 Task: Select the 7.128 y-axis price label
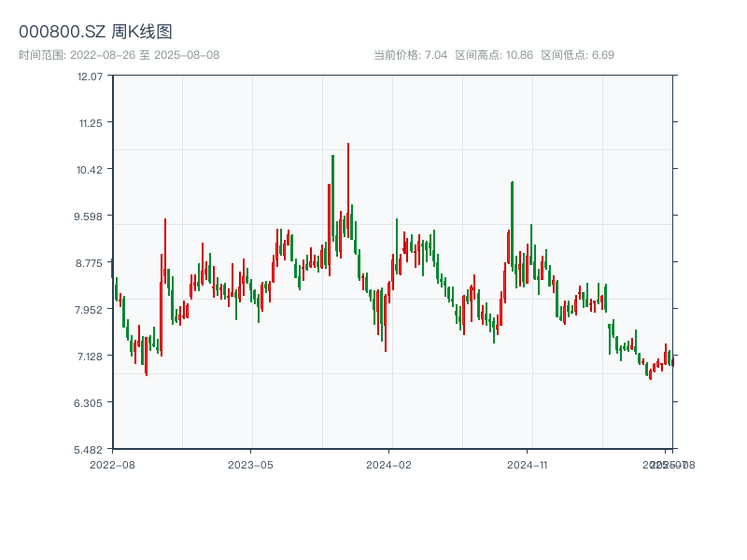[x=91, y=356]
